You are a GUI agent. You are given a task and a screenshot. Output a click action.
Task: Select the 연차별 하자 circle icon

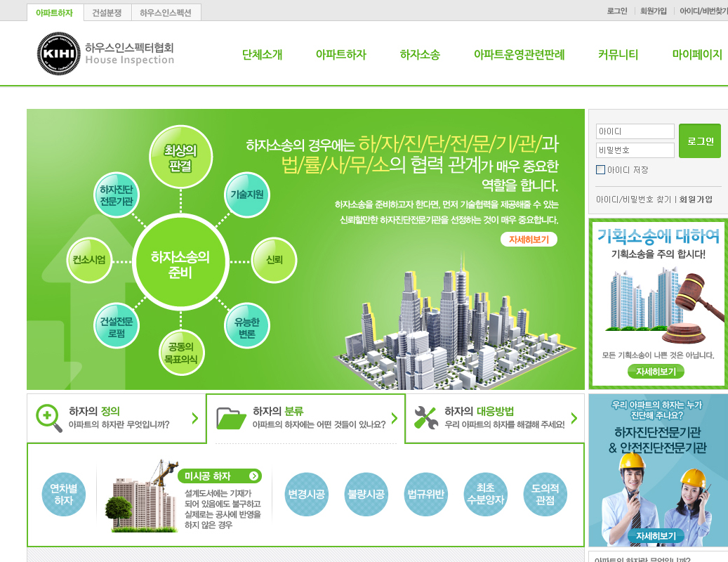tap(63, 495)
